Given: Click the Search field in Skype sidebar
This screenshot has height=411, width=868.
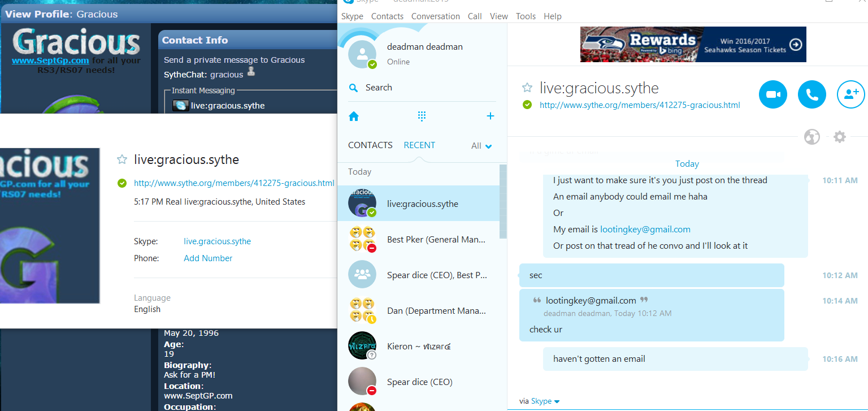Looking at the screenshot, I should 422,88.
